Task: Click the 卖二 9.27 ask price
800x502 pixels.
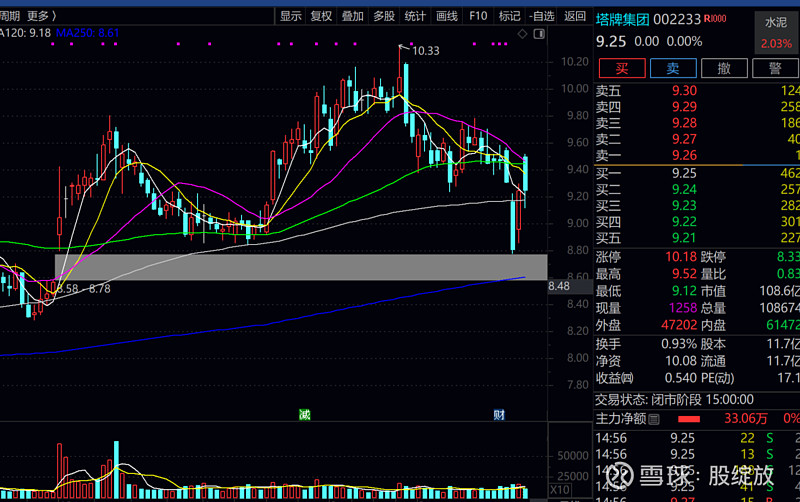Action: (684, 139)
